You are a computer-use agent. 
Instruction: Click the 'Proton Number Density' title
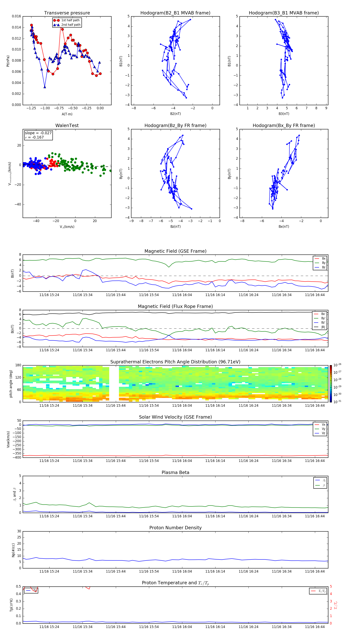(175, 528)
